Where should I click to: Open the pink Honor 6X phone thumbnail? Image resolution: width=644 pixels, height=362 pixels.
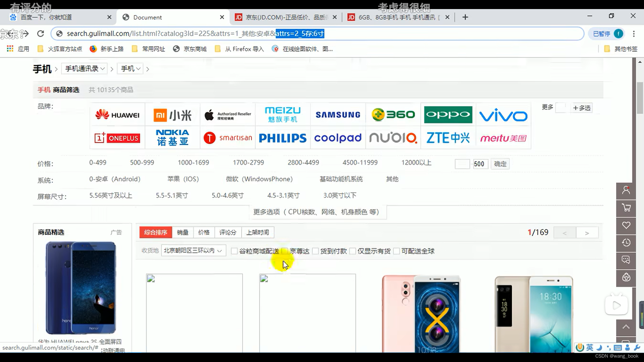click(421, 314)
